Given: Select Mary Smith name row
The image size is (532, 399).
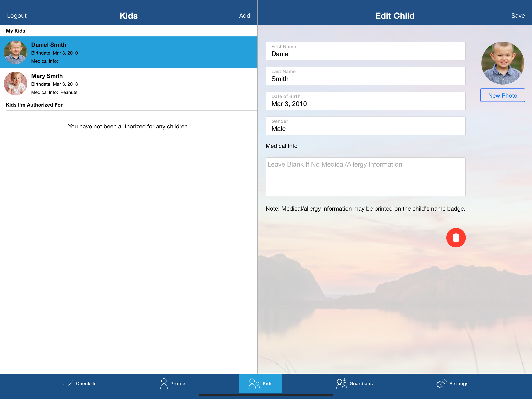Looking at the screenshot, I should [129, 83].
